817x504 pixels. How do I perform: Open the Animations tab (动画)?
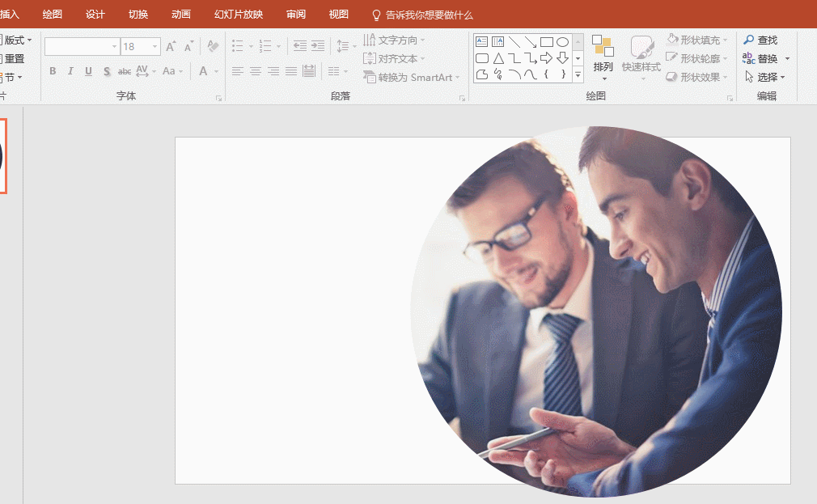click(181, 15)
